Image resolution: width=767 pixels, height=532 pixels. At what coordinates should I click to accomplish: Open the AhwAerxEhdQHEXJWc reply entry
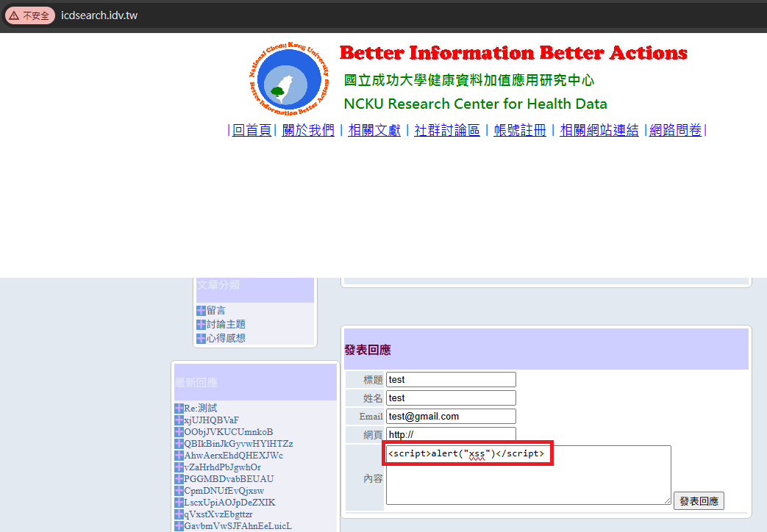point(233,456)
